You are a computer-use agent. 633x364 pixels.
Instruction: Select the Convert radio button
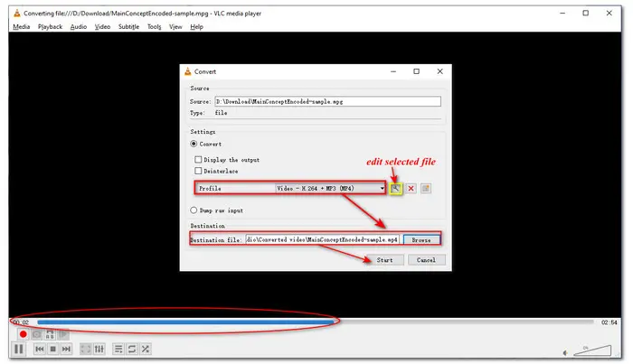click(194, 144)
